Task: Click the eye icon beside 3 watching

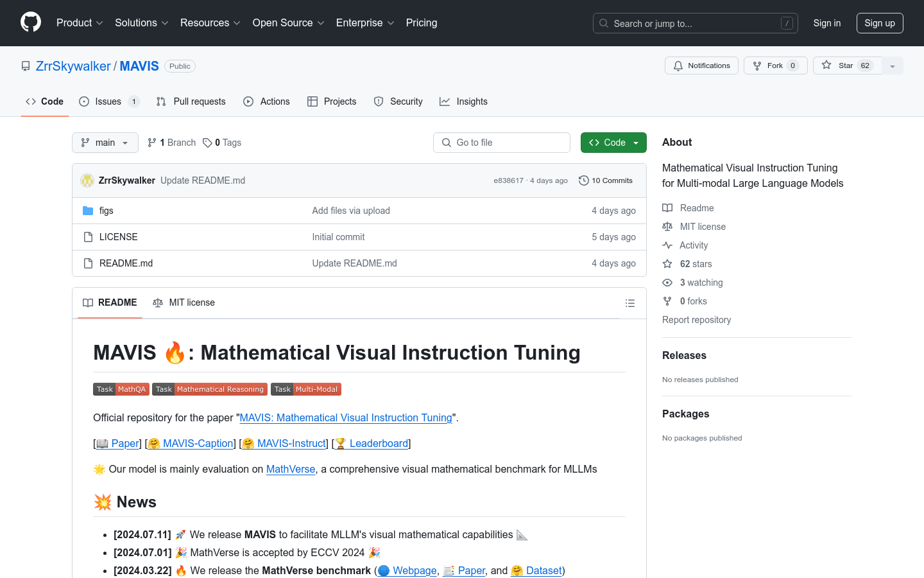Action: click(x=667, y=283)
